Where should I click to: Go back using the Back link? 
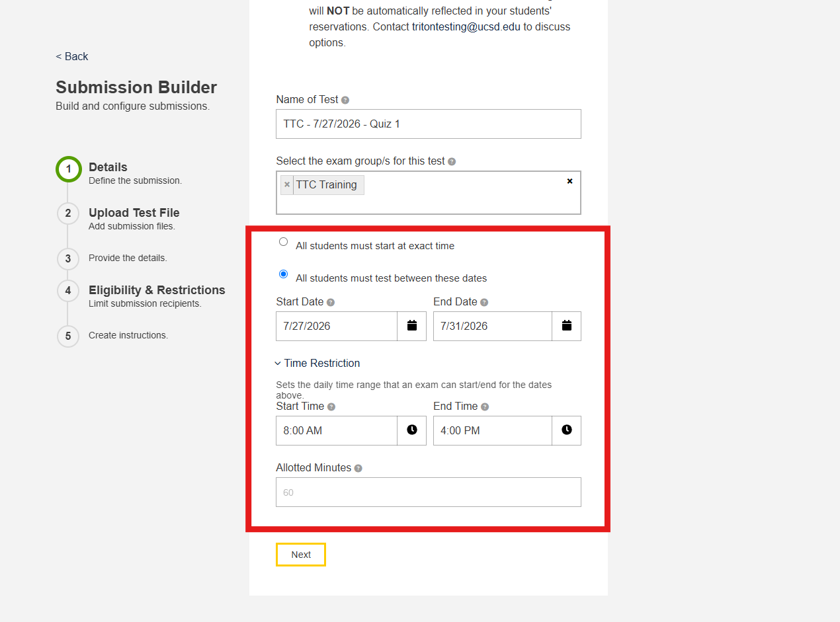[72, 57]
